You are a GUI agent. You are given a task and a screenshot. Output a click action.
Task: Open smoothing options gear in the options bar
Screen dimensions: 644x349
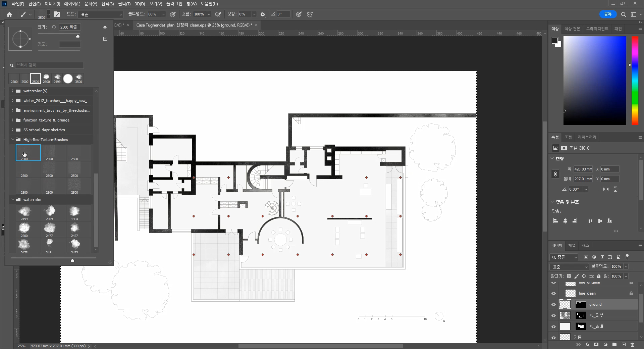tap(263, 14)
